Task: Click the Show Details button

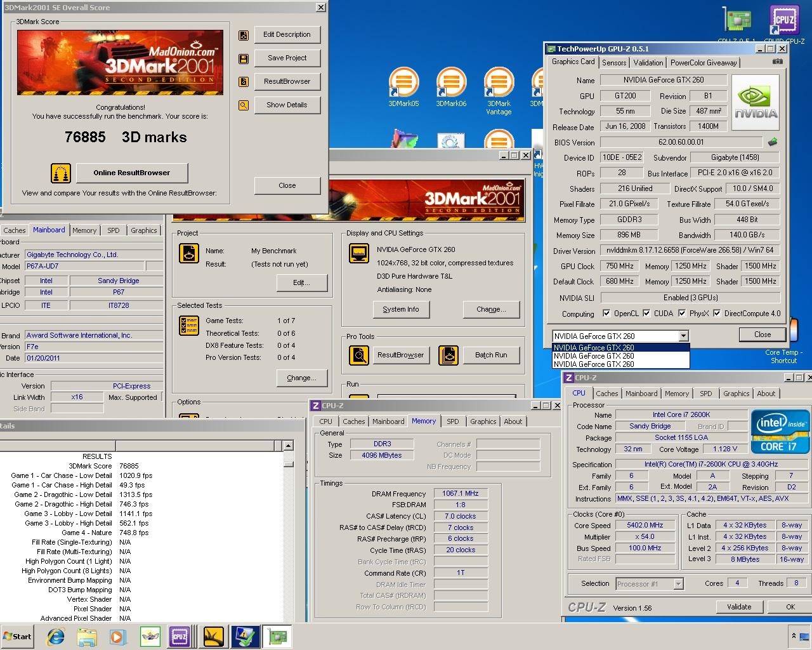Action: (287, 105)
